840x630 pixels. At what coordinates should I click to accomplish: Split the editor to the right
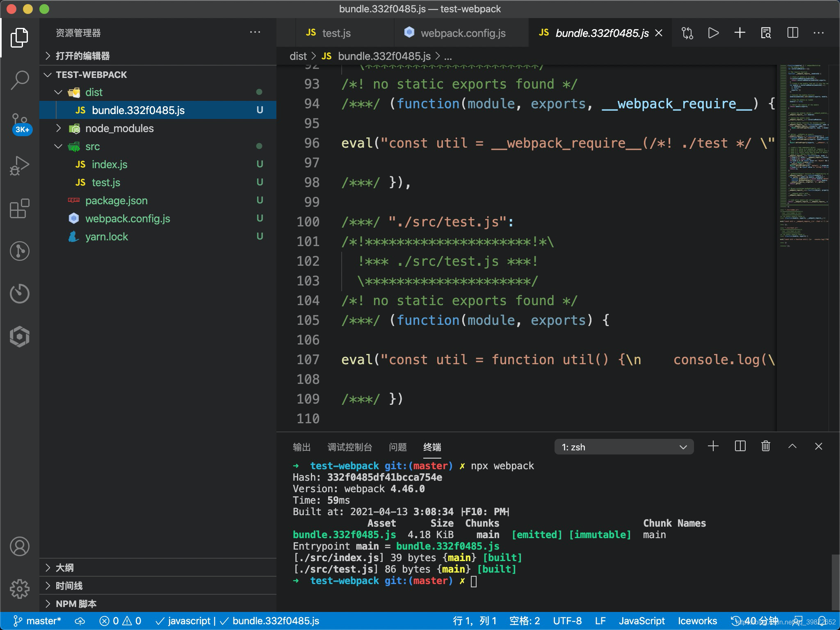(x=792, y=33)
